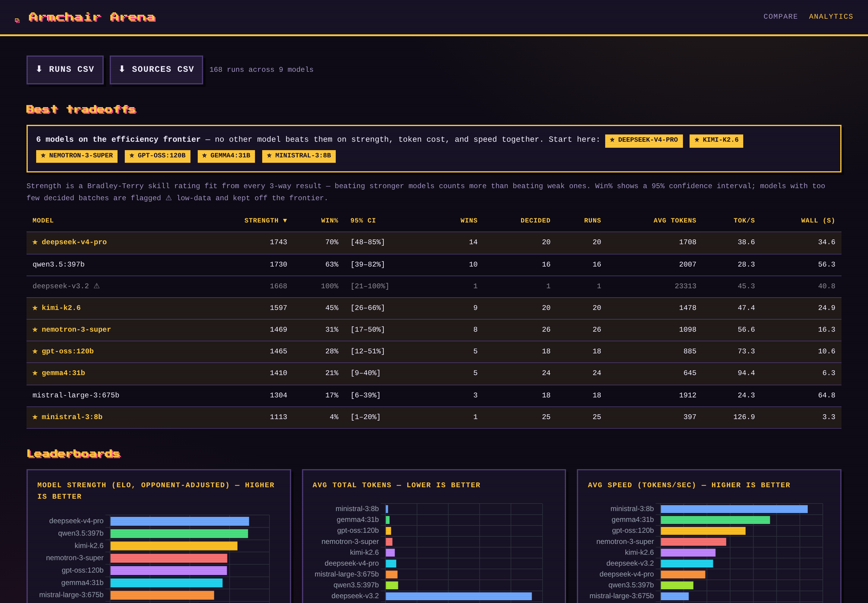Click the '168 runs across 9 models' text
Image resolution: width=868 pixels, height=603 pixels.
(x=261, y=70)
